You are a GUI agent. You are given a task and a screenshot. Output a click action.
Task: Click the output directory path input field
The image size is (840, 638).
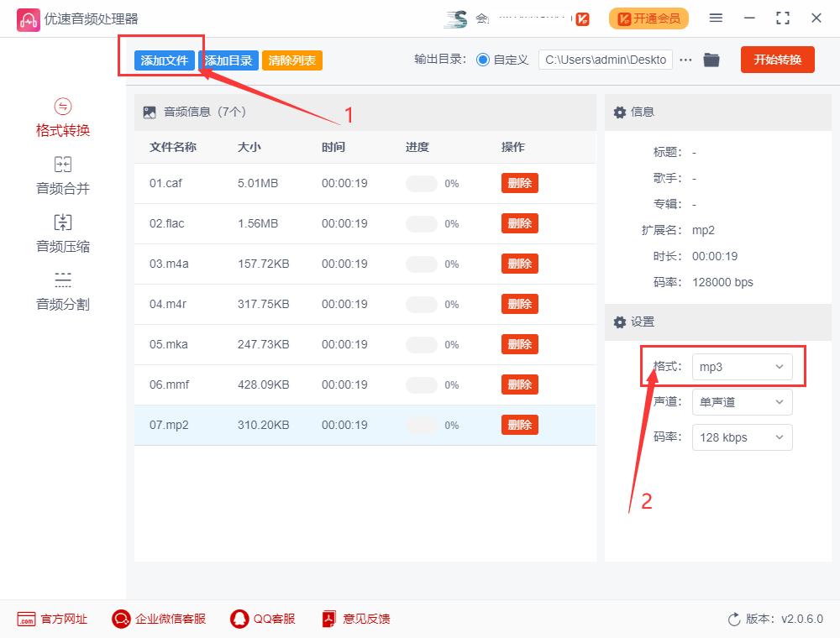coord(605,59)
